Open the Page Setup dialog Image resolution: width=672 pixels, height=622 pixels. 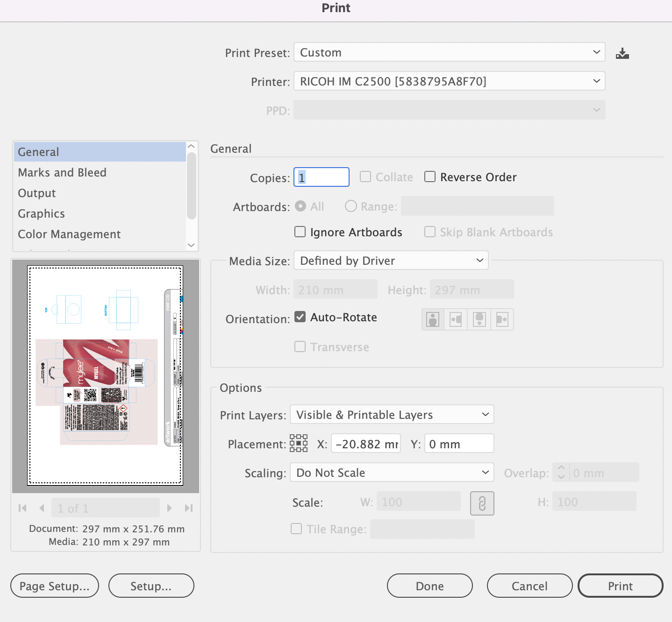(x=54, y=586)
